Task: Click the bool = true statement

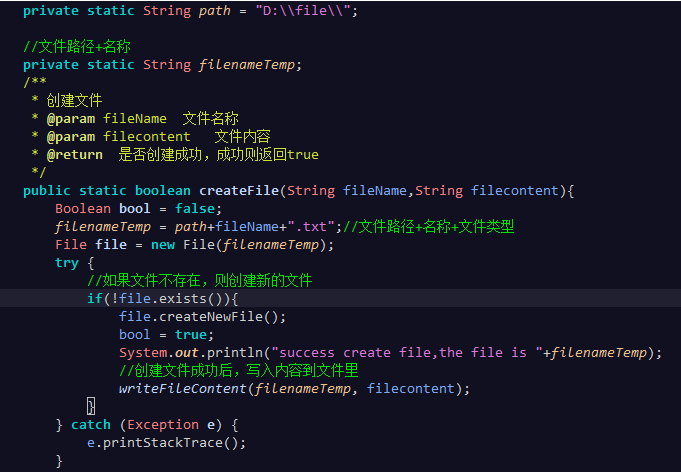Action: pyautogui.click(x=167, y=335)
